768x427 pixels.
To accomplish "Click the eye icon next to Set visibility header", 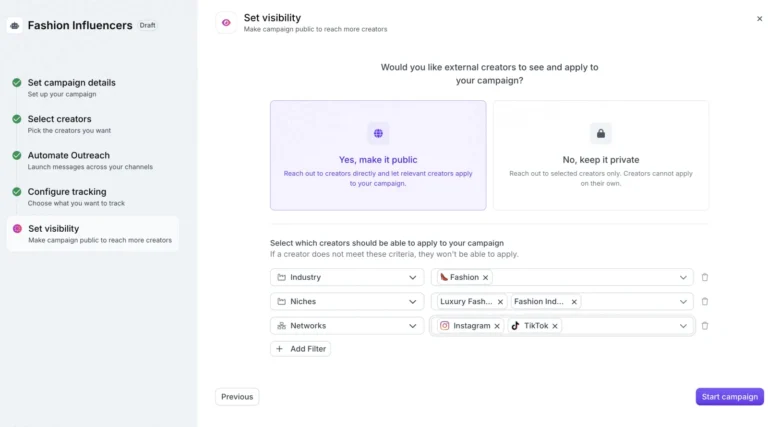I will pyautogui.click(x=226, y=23).
